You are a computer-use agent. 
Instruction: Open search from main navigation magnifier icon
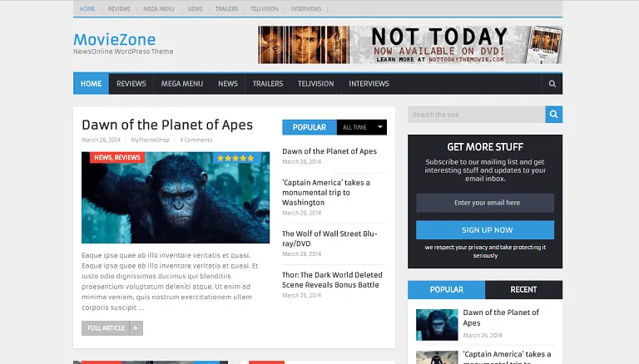pyautogui.click(x=552, y=84)
